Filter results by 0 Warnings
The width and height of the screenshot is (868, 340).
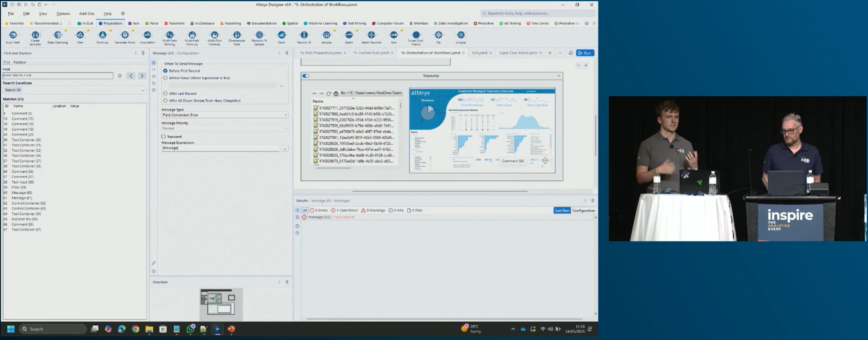tap(373, 210)
